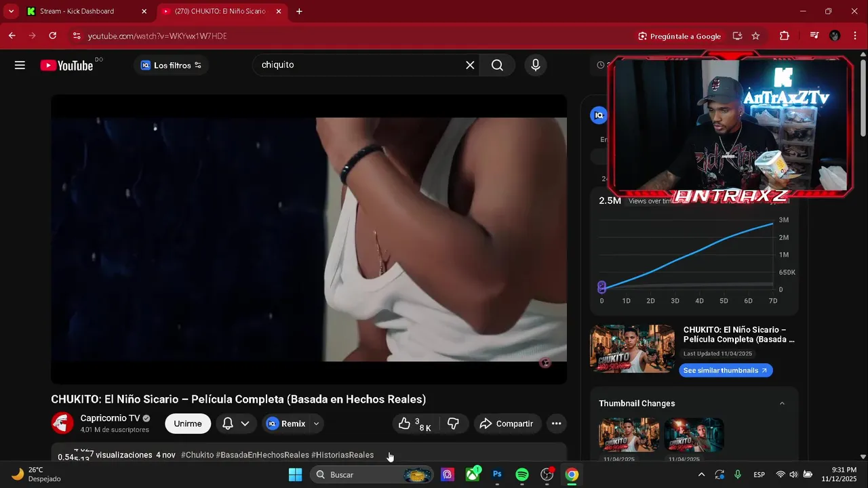Click the #HistoriasReales hashtag
Screen dimensions: 868x488
pyautogui.click(x=342, y=455)
